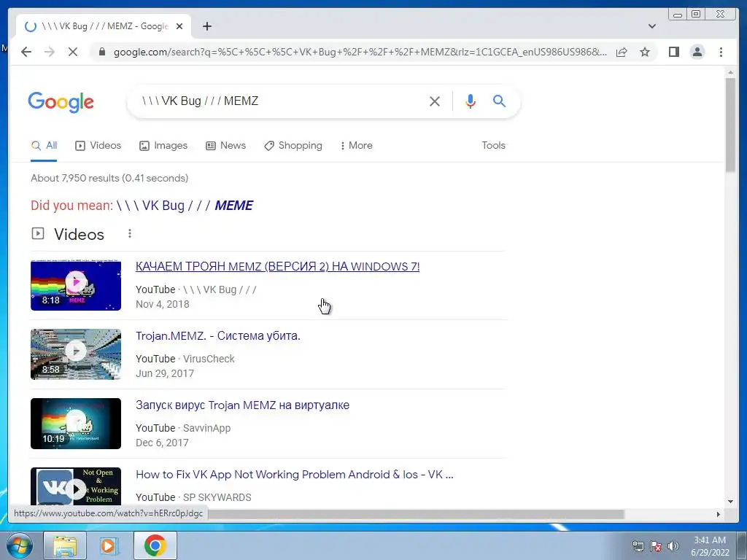Start voice search with microphone

(471, 101)
